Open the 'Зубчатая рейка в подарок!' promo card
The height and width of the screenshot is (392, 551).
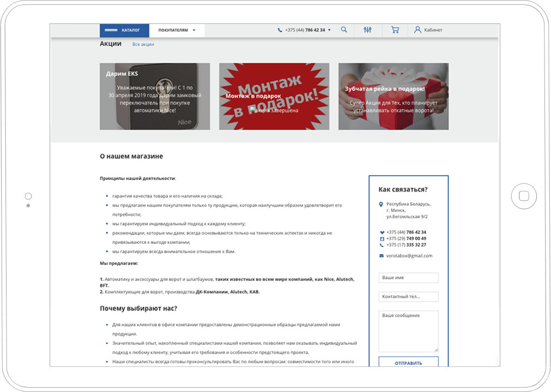pos(393,96)
